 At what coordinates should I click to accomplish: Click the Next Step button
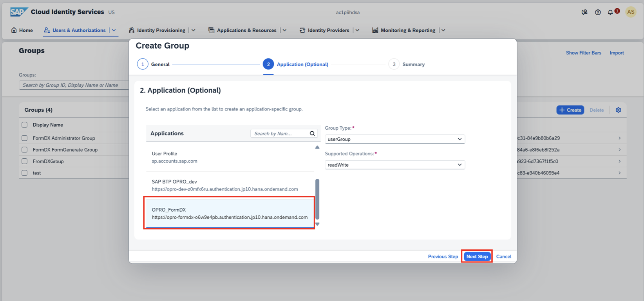point(477,257)
